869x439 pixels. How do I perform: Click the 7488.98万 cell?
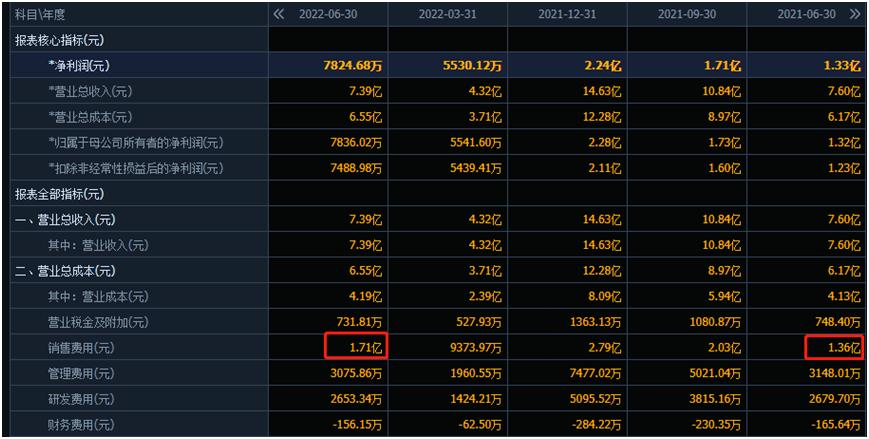pos(355,169)
